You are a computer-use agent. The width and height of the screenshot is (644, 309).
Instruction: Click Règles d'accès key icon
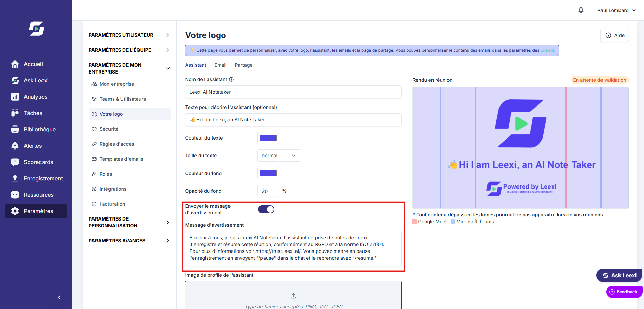(94, 144)
